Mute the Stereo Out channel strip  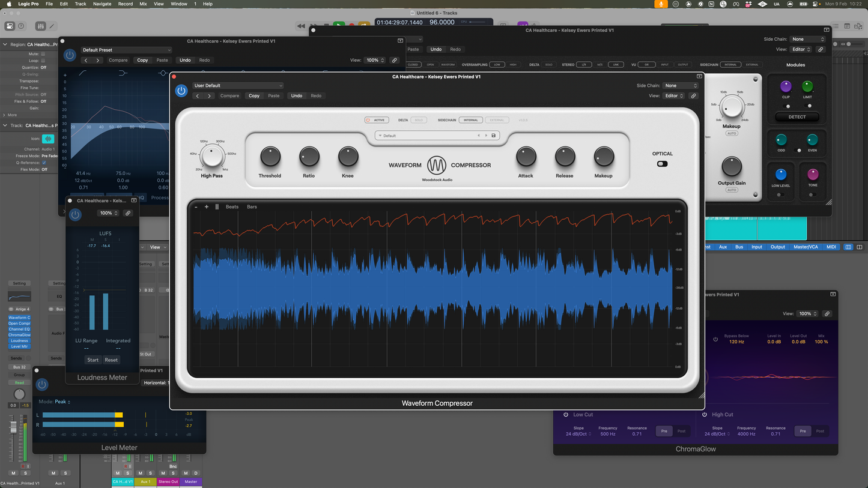162,473
